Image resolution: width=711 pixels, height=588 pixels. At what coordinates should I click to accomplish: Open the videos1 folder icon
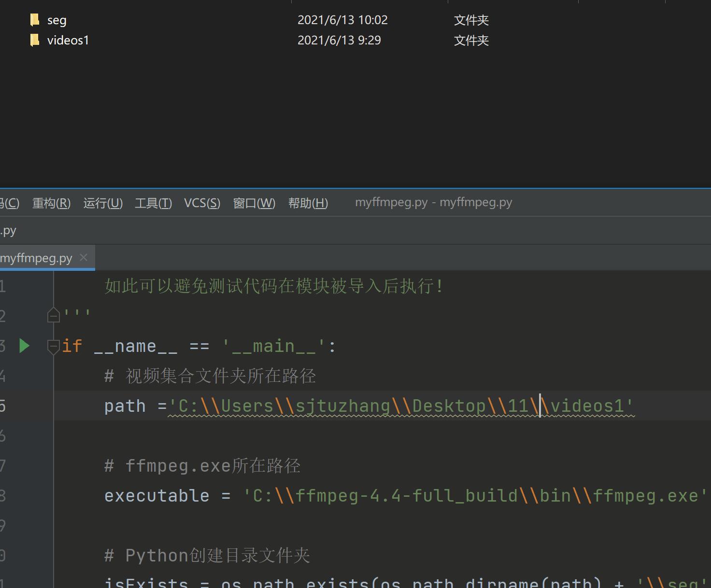click(34, 40)
